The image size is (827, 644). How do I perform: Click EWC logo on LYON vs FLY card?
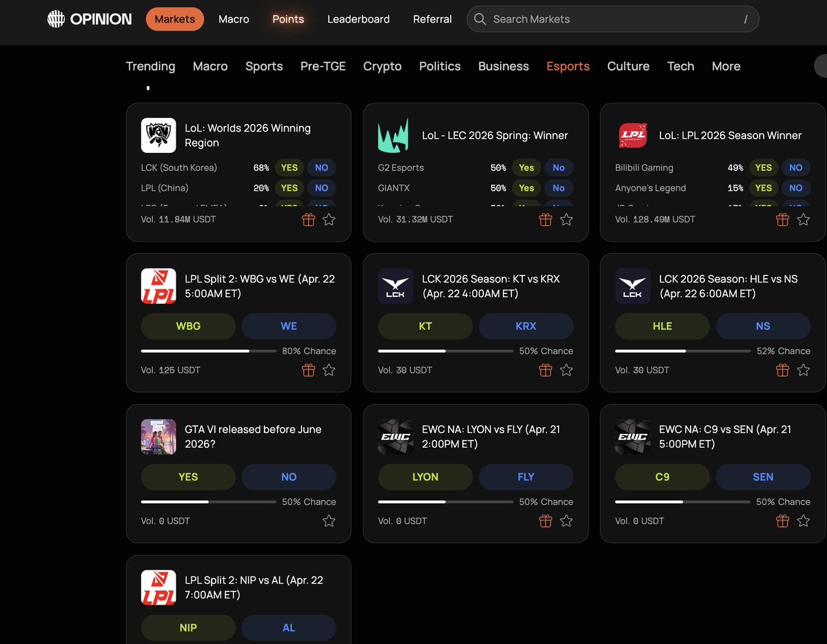click(x=396, y=437)
